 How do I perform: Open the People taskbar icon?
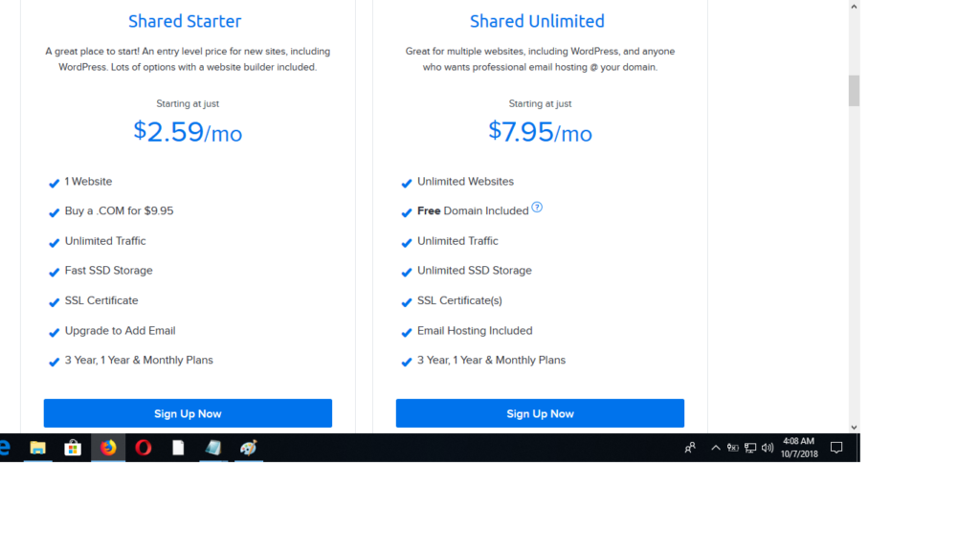point(690,448)
